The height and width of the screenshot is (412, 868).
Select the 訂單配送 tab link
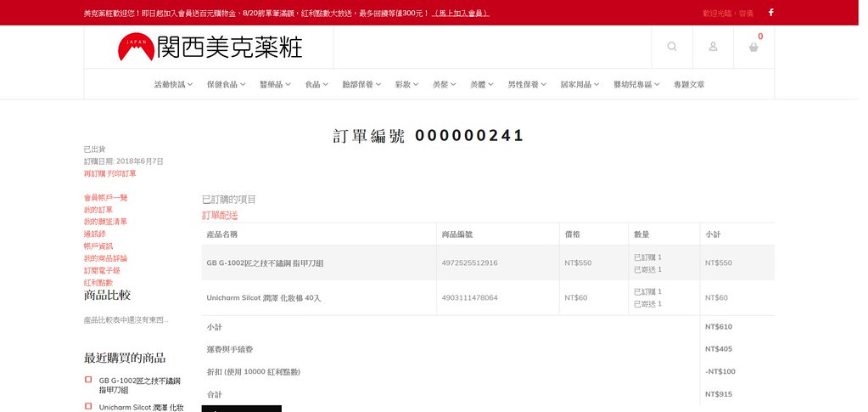(x=220, y=216)
